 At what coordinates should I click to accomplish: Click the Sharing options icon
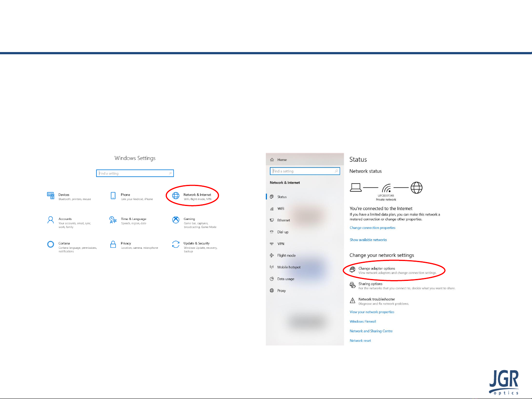[353, 285]
